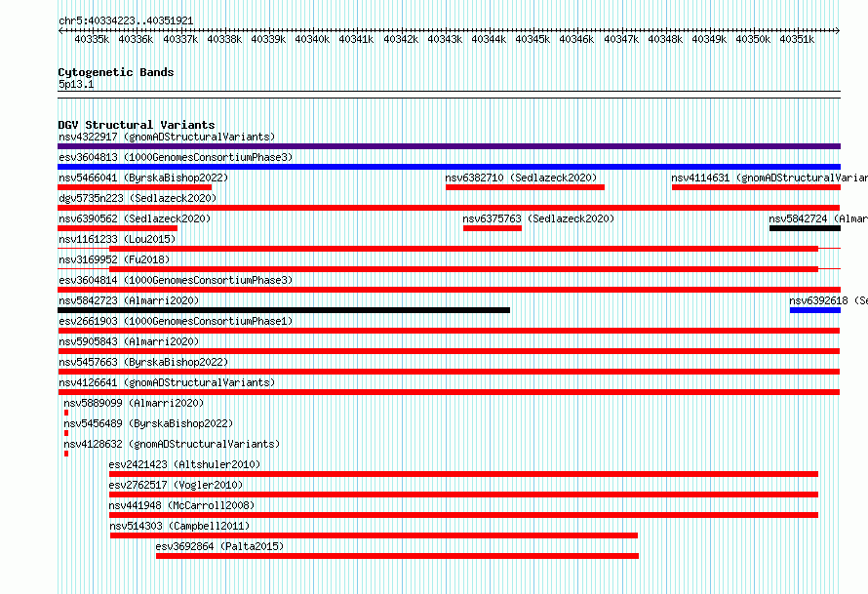
Task: Open nsv514303 Campbell2011 label
Action: (x=179, y=526)
